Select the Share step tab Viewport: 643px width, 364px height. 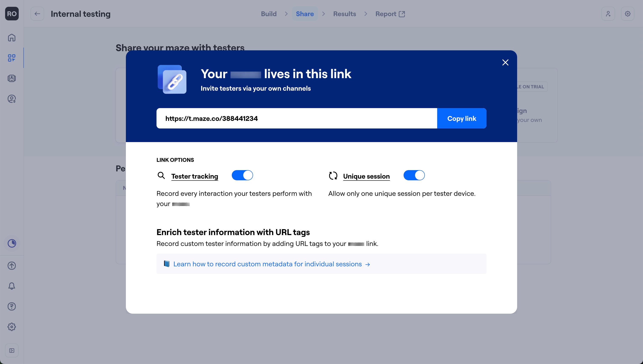305,14
